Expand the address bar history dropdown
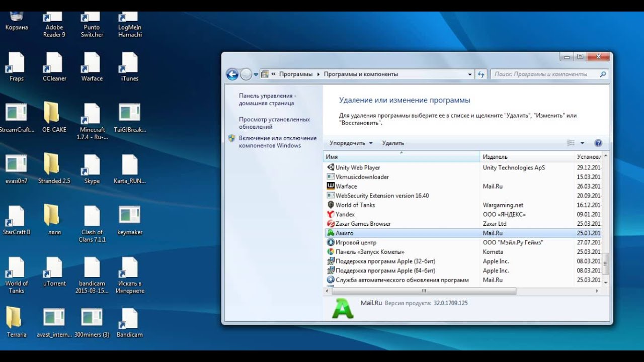Screen dimensions: 644x362 pos(470,74)
